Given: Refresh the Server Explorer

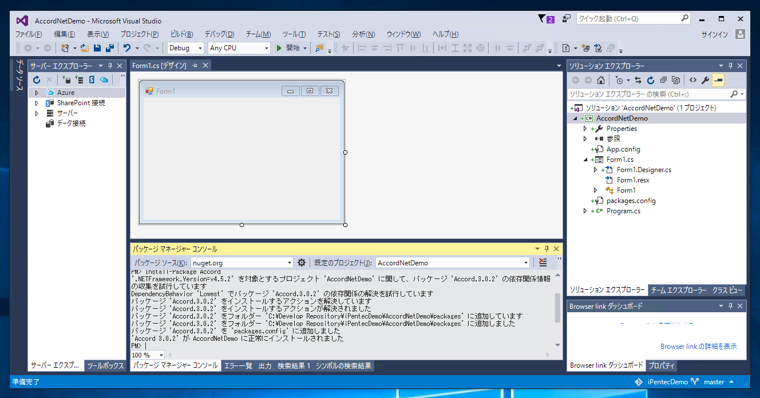Looking at the screenshot, I should [x=36, y=80].
